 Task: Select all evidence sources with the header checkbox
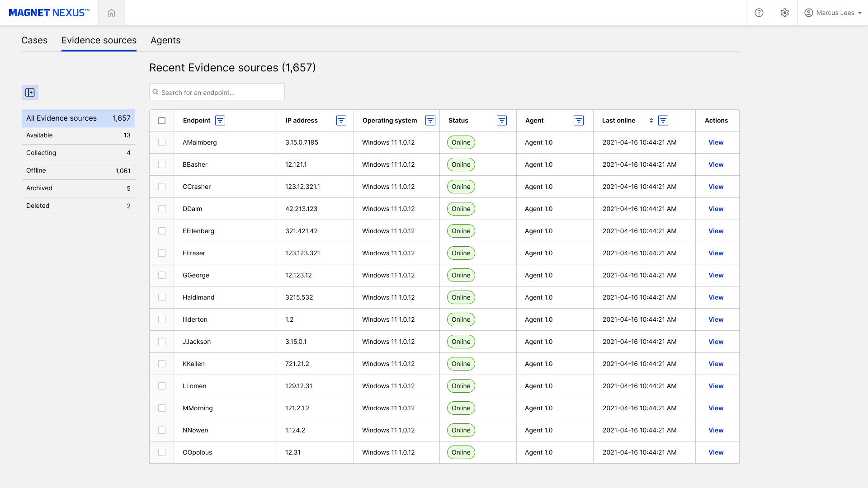[162, 120]
